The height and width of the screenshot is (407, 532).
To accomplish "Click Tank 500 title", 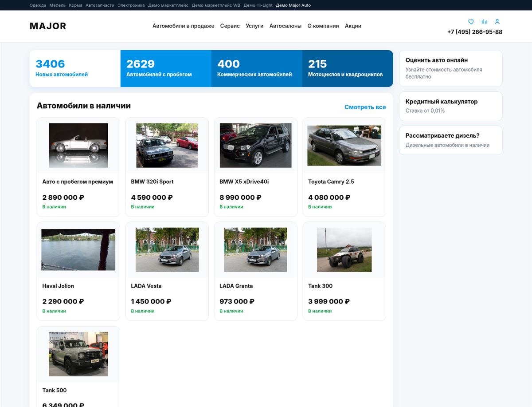I will point(55,390).
